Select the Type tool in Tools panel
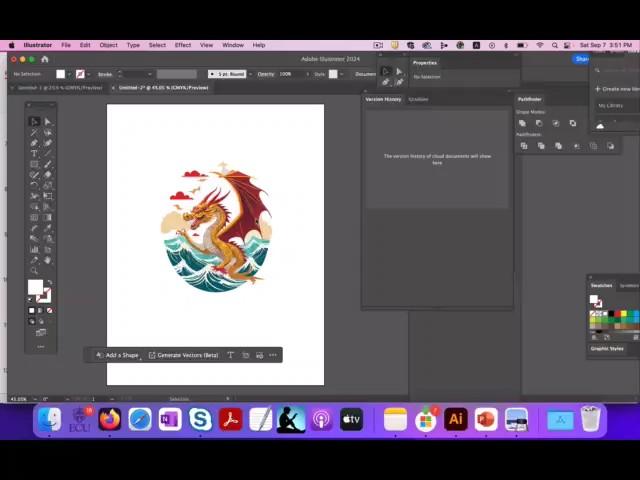The image size is (640, 480). pos(34,153)
